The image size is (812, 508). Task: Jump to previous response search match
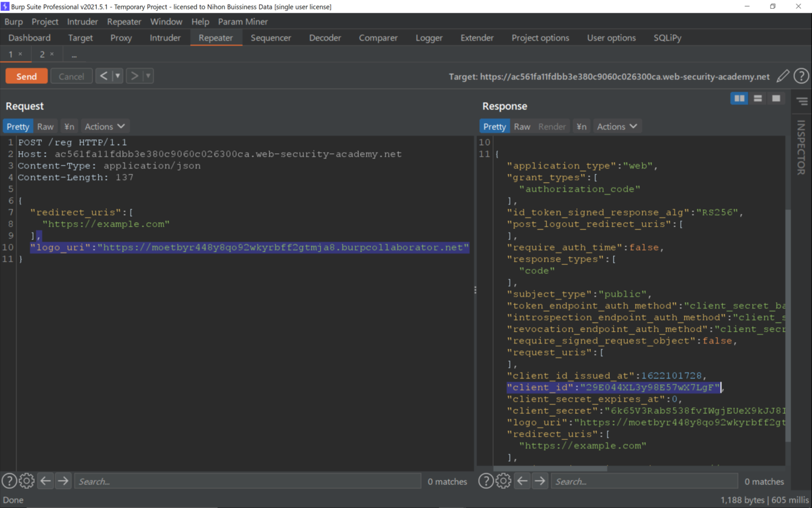tap(522, 481)
